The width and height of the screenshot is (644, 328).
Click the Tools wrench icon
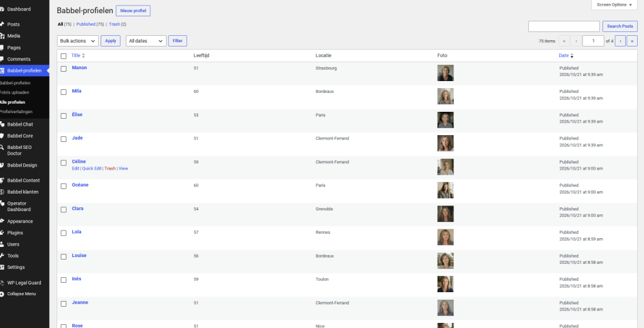(x=2, y=256)
